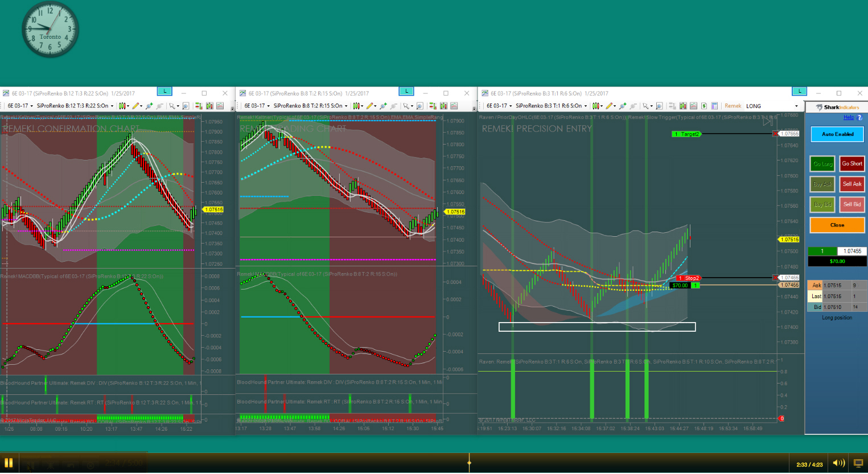
Task: Click the entry price field 1.07455
Action: point(852,251)
